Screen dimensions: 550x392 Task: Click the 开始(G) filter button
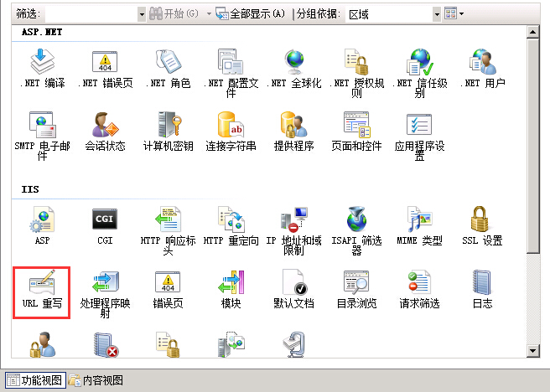(174, 14)
